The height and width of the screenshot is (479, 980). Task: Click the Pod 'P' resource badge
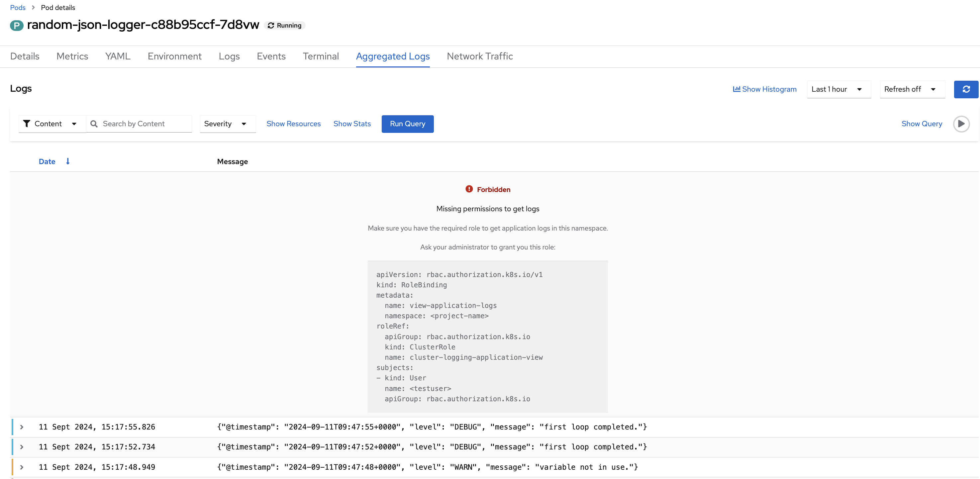tap(16, 25)
